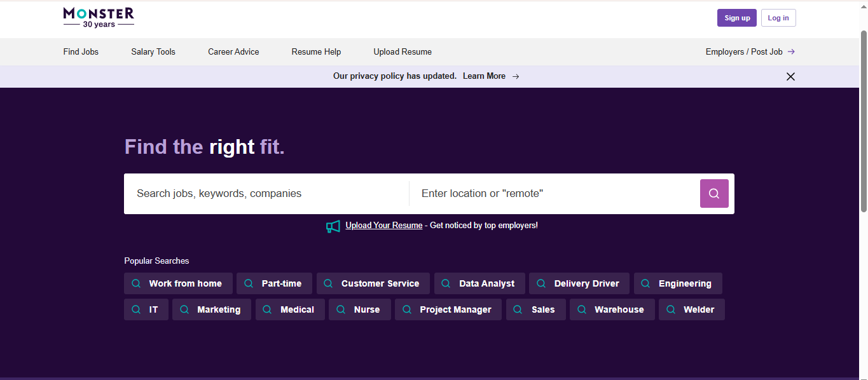The width and height of the screenshot is (868, 380).
Task: Close the privacy policy banner
Action: pos(790,76)
